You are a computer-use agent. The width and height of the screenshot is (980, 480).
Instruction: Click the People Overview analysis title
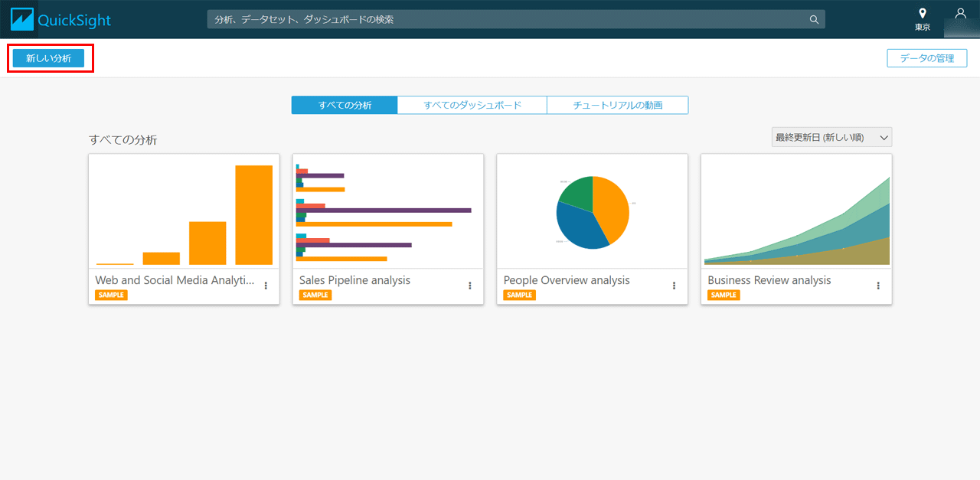(x=567, y=280)
